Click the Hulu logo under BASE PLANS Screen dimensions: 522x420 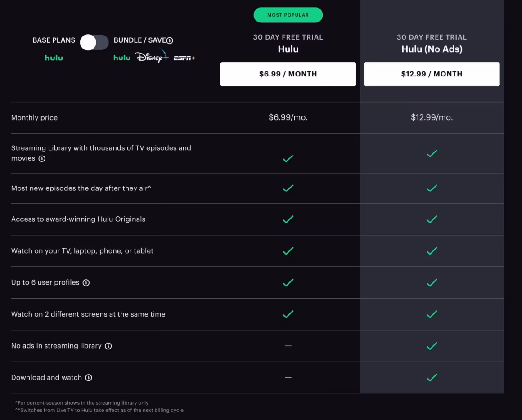pos(54,58)
